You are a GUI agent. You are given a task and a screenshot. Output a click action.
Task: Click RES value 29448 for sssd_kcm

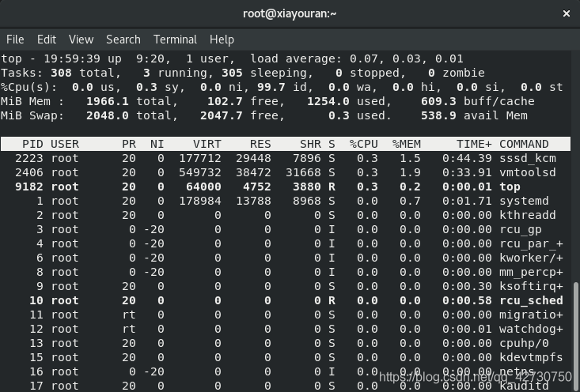(x=253, y=158)
